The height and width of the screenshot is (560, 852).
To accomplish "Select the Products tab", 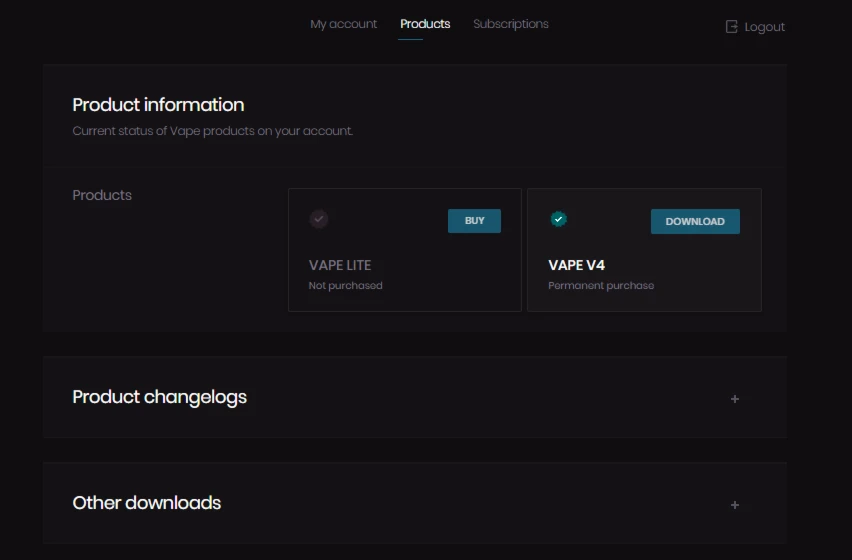I will (x=425, y=24).
